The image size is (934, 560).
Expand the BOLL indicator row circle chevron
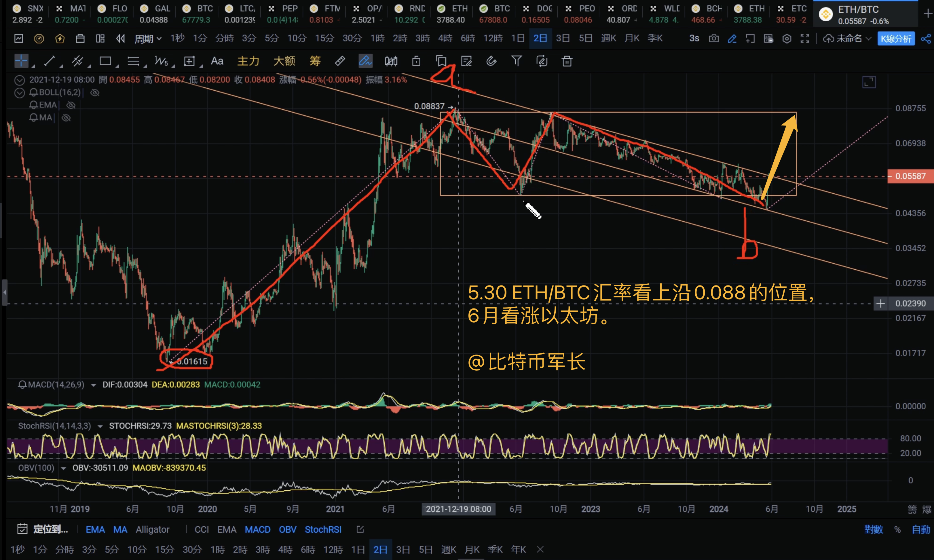(19, 92)
